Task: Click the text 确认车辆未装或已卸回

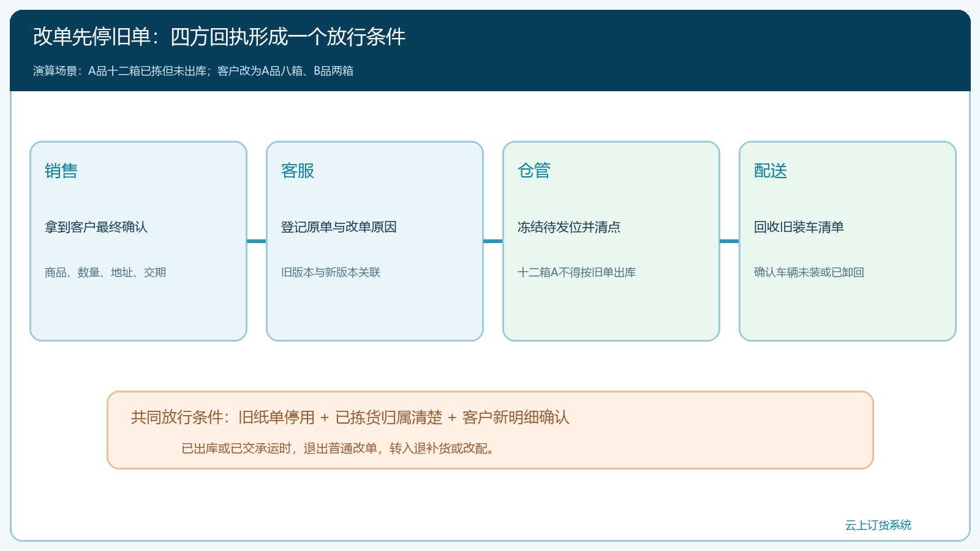Action: 809,272
